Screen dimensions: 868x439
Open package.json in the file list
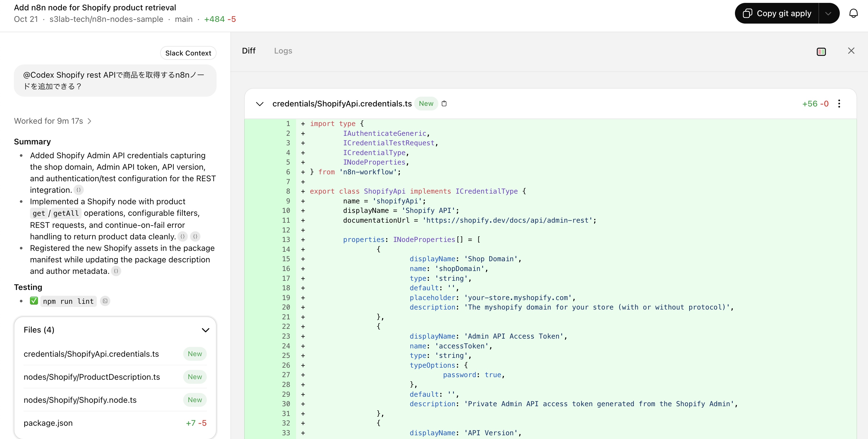tap(48, 423)
